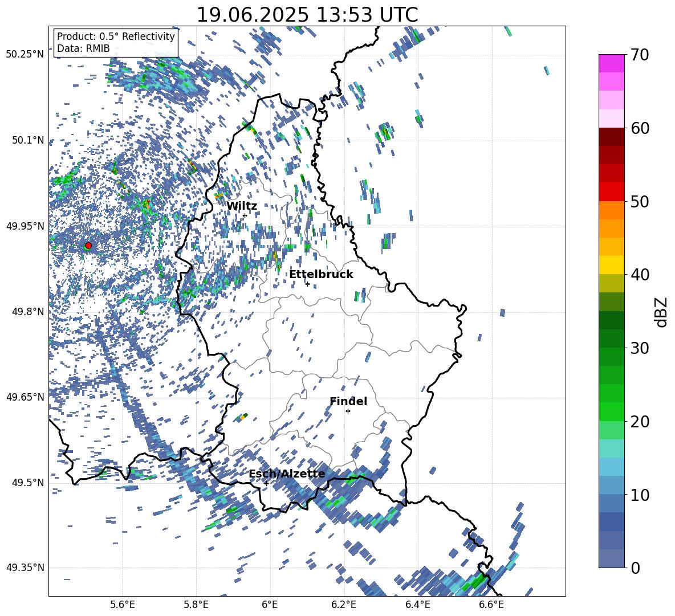The image size is (675, 616).
Task: Click the dark green colorbar segment near 35
Action: pos(611,320)
